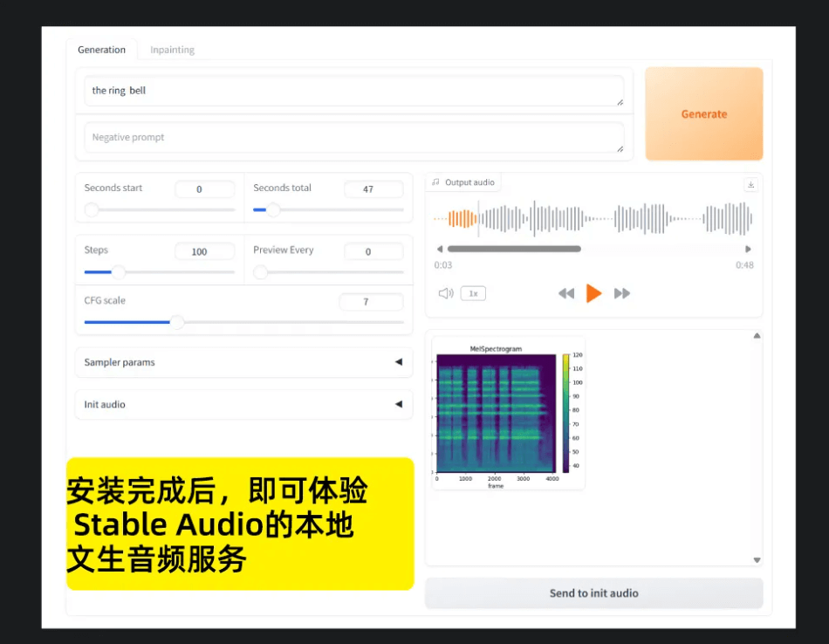
Task: Click the gallery scroll down arrow
Action: coord(757,560)
